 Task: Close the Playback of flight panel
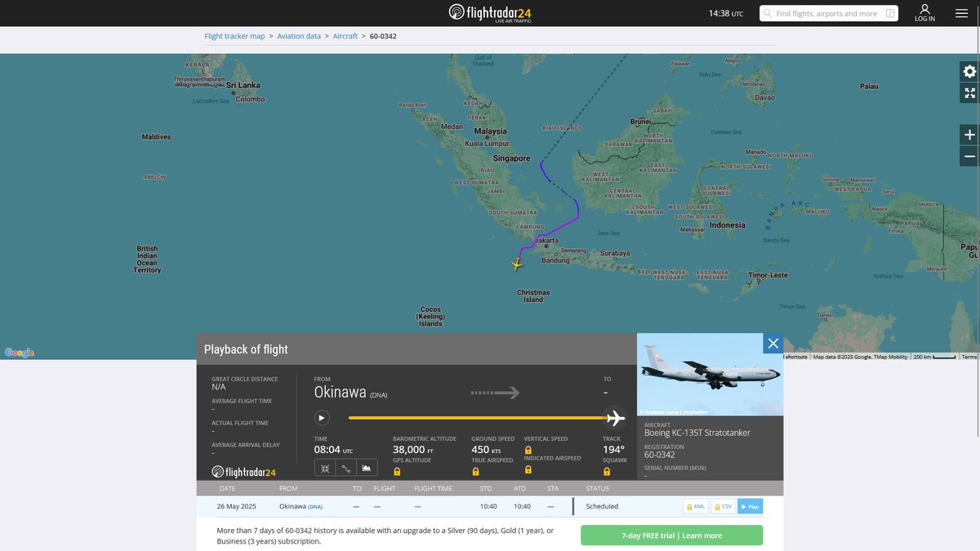point(773,344)
